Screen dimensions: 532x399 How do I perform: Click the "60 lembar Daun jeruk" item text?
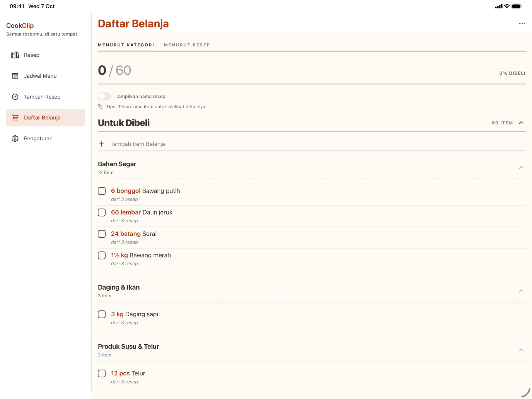click(142, 212)
